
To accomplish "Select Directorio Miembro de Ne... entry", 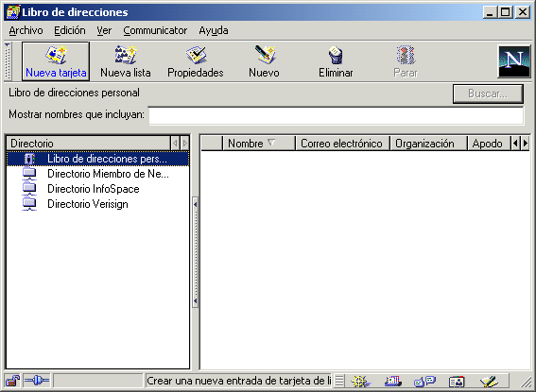I will pos(97,174).
